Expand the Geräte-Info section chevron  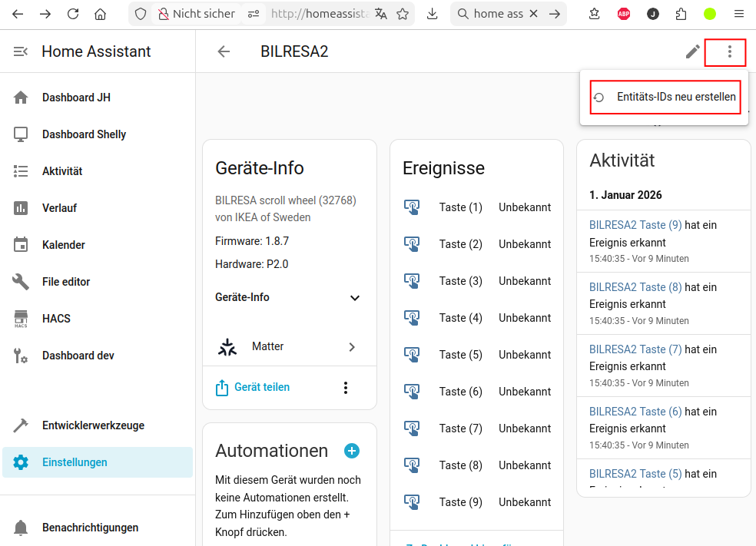(354, 298)
